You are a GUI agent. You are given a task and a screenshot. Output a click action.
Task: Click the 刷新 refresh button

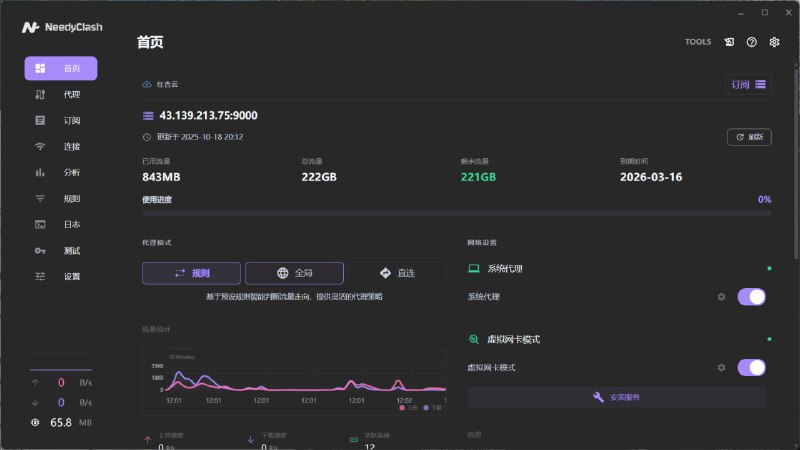749,137
